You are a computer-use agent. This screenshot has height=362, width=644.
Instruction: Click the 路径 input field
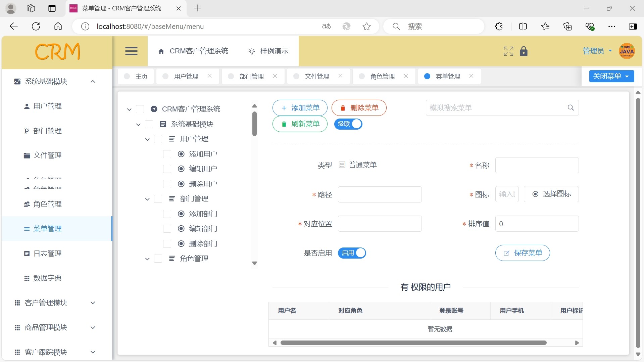tap(380, 194)
